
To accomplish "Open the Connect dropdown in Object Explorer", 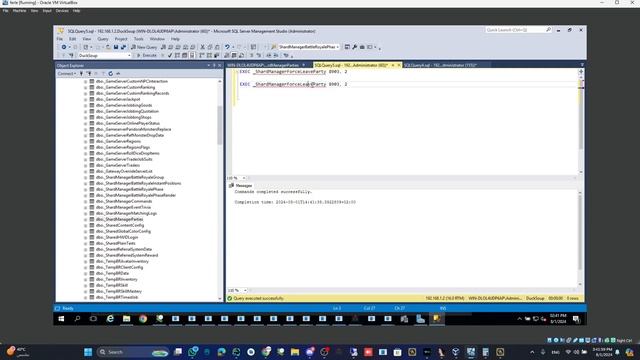I will click(67, 73).
